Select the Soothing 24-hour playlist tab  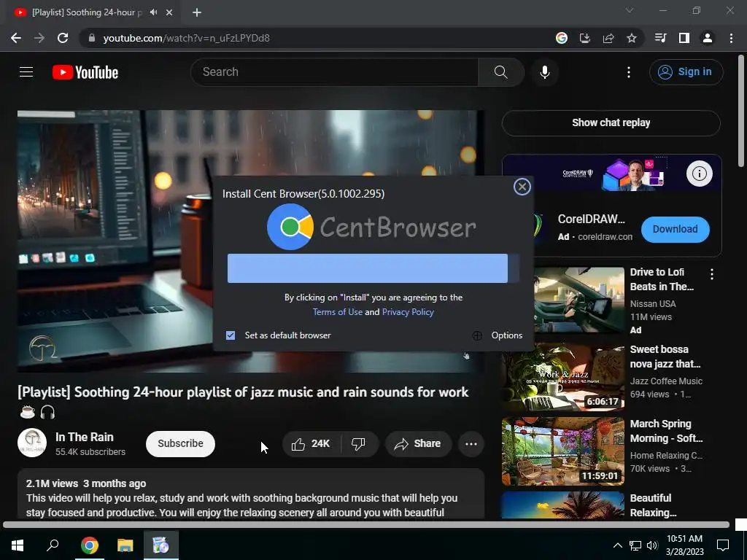(x=88, y=12)
